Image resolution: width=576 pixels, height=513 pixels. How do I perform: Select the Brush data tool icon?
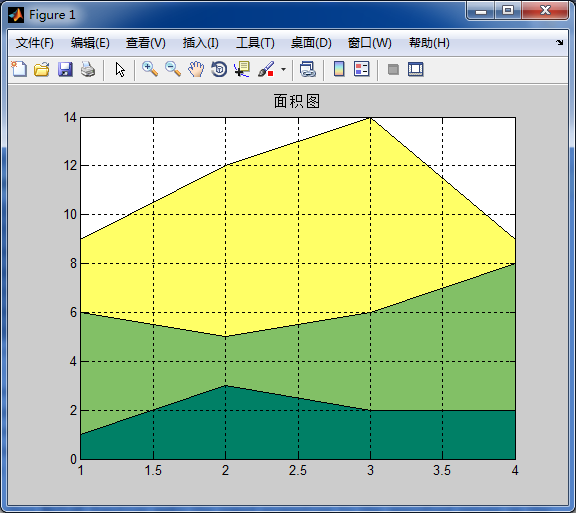266,69
